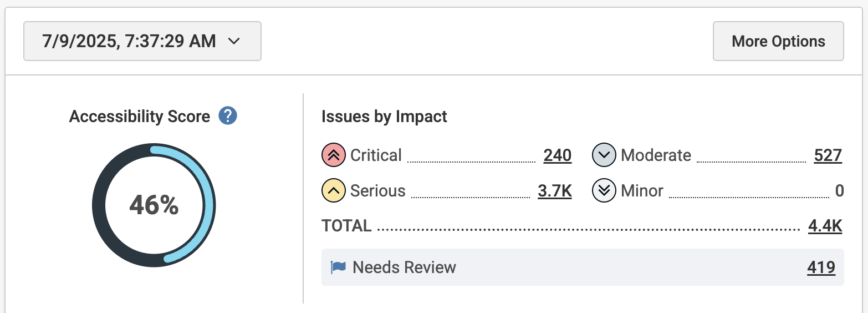
Task: Click the Moderate impact chevron icon
Action: 604,155
